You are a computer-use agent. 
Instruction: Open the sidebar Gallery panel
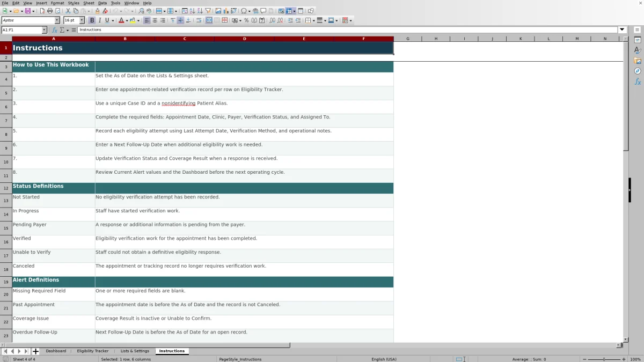click(638, 61)
